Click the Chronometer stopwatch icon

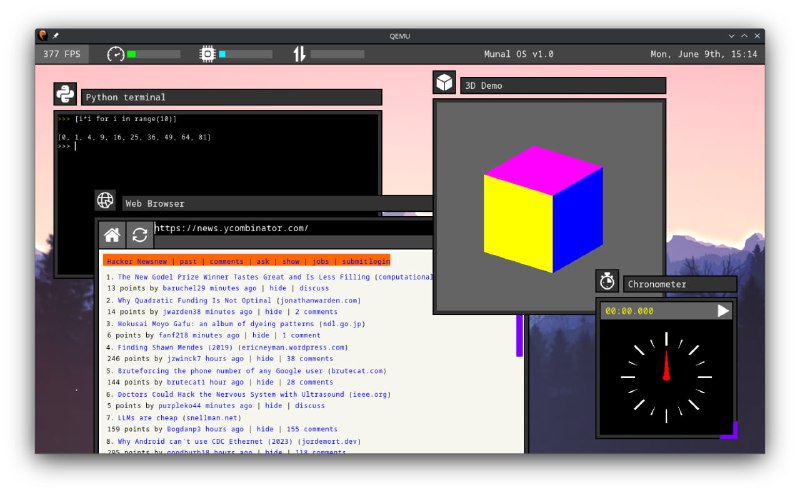tap(607, 282)
